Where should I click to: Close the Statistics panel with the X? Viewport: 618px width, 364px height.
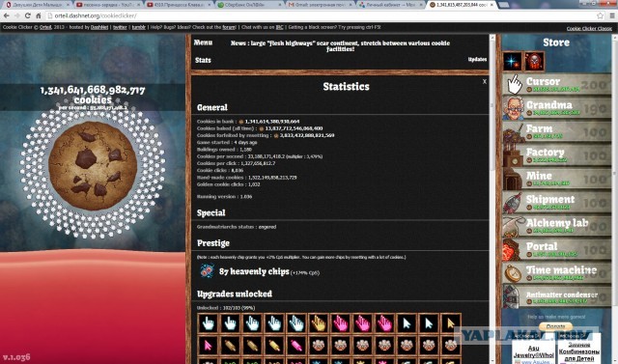coord(485,81)
